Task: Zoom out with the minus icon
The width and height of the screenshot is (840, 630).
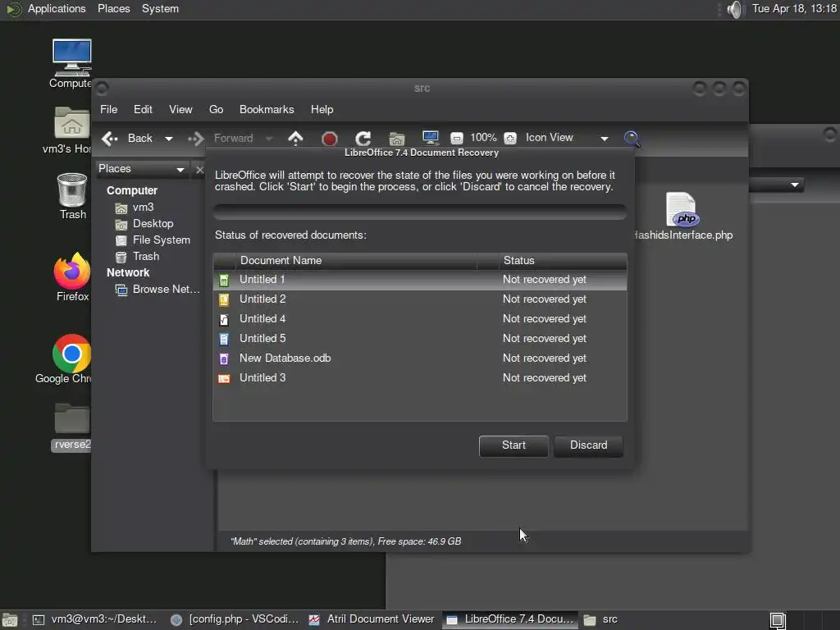Action: 456,138
